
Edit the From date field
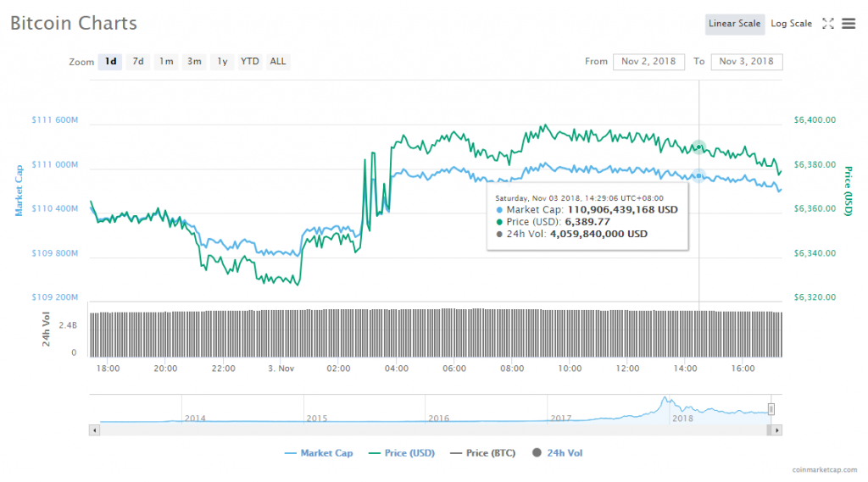pos(648,62)
